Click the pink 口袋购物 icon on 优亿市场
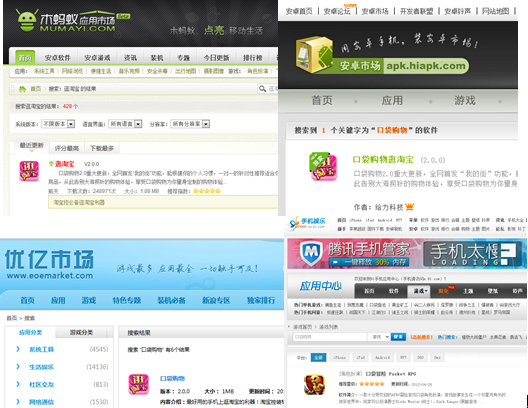 point(138,384)
